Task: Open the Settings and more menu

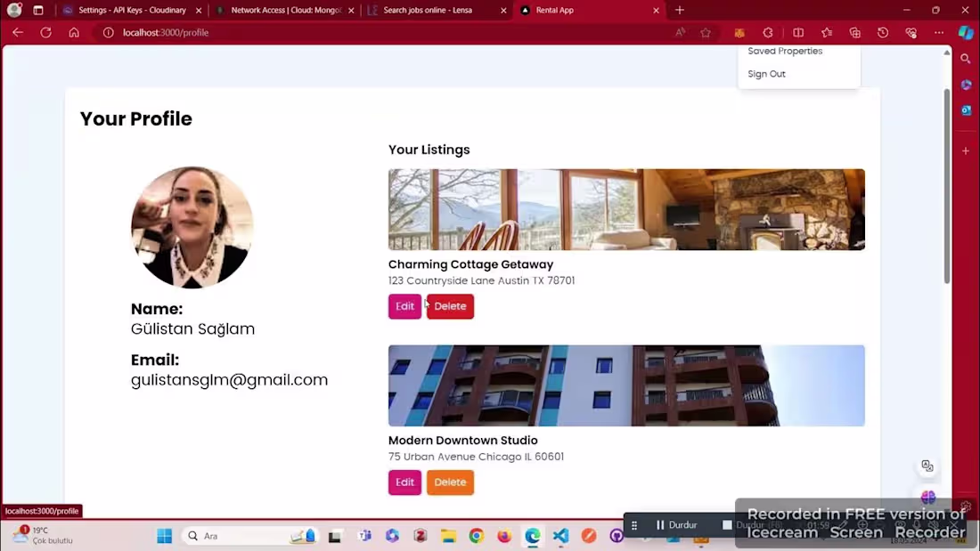Action: point(939,32)
